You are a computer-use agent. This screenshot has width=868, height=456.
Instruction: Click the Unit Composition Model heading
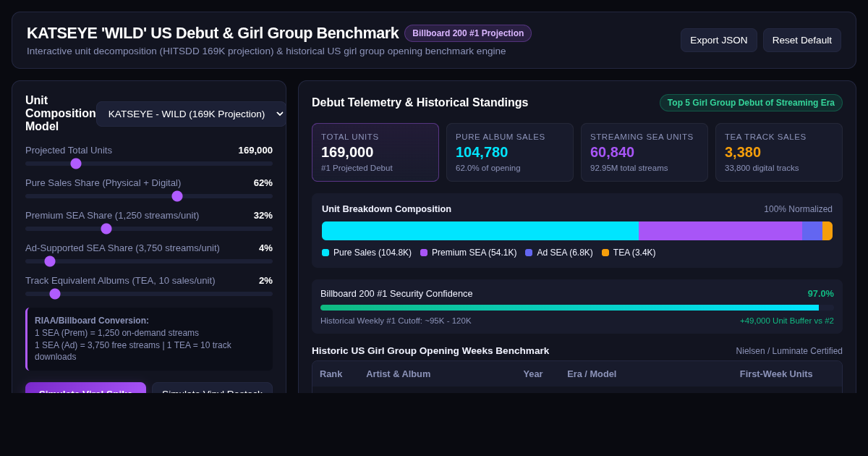pos(61,114)
